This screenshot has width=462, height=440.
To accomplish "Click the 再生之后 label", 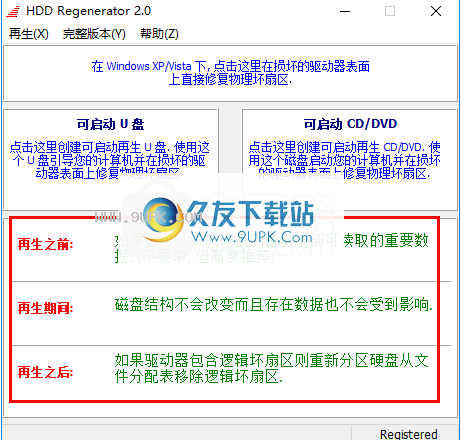I will (45, 372).
